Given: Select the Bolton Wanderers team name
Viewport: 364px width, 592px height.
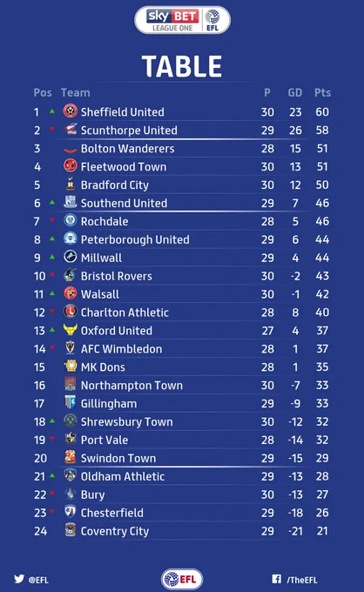Looking at the screenshot, I should pos(128,148).
